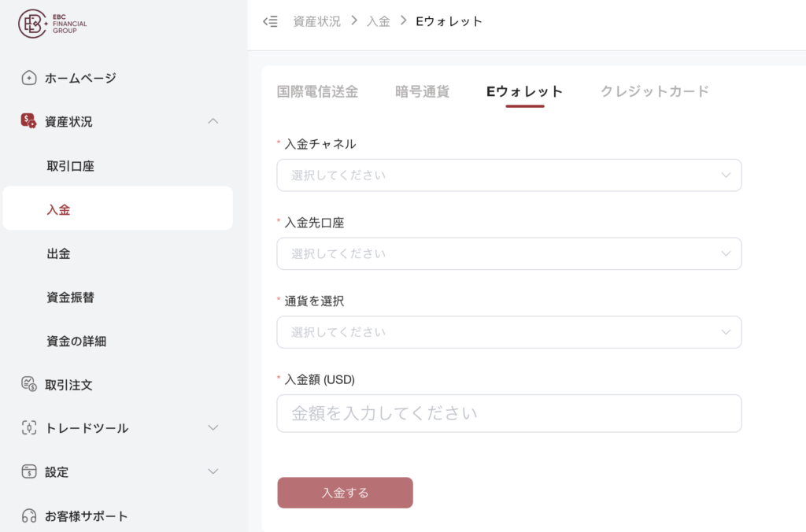The width and height of the screenshot is (806, 532).
Task: Switch to the 国際電信送金 tab
Action: (317, 91)
